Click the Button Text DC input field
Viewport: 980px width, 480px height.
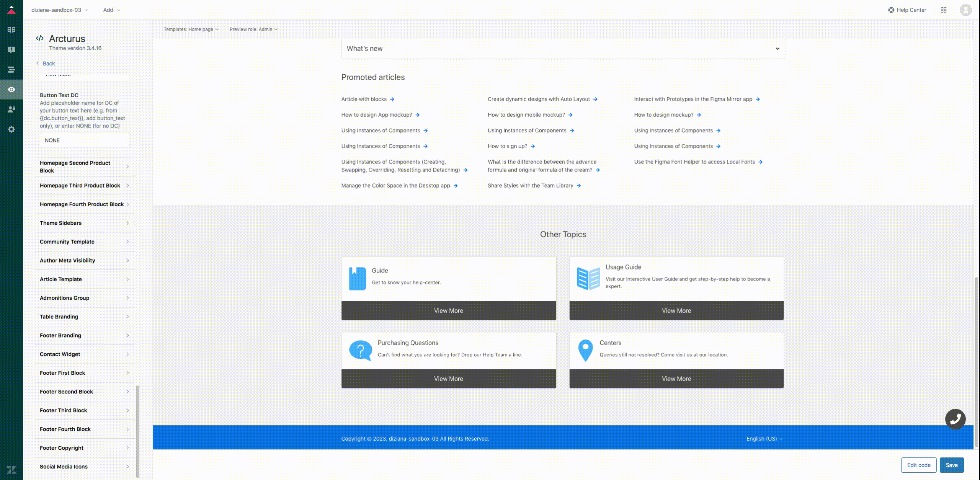[x=85, y=140]
